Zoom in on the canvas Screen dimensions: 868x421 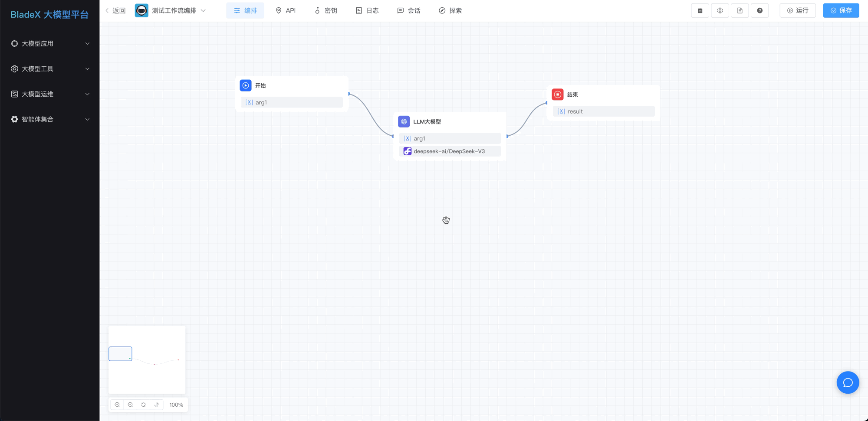[117, 405]
